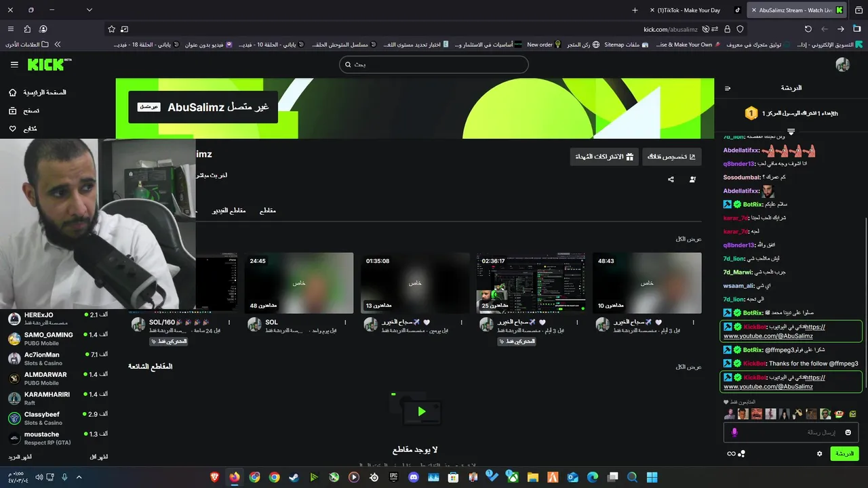Click the share icon on the channel page
This screenshot has width=868, height=488.
click(x=671, y=180)
